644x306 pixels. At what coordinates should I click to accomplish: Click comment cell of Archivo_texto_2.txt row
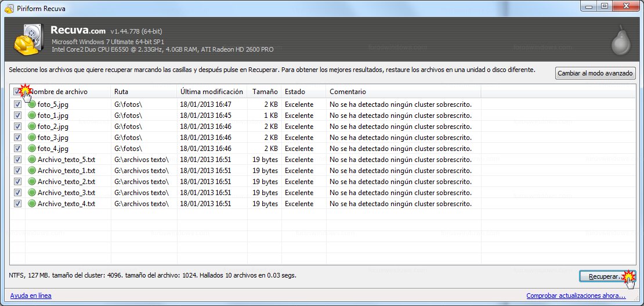[400, 181]
